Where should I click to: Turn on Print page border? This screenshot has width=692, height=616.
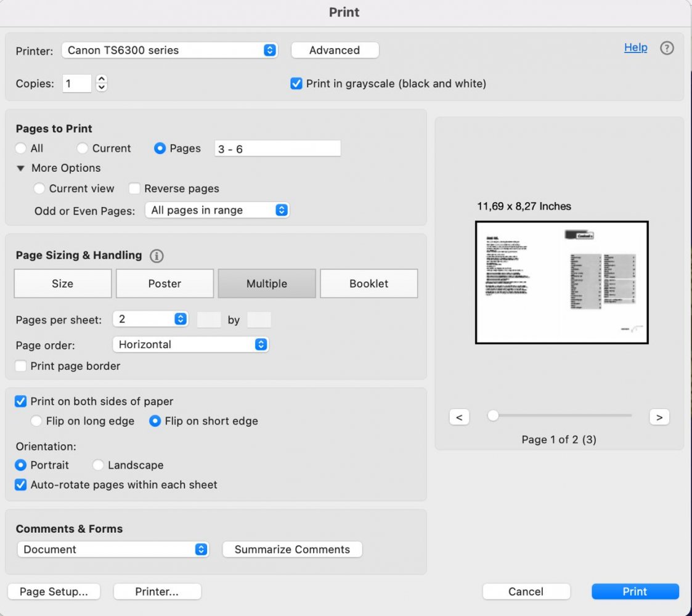[x=21, y=366]
